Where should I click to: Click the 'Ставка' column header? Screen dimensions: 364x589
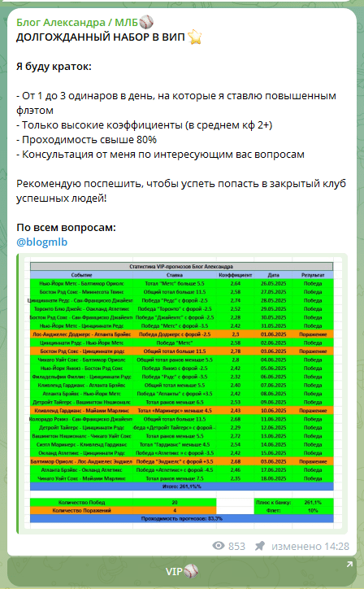pyautogui.click(x=175, y=275)
